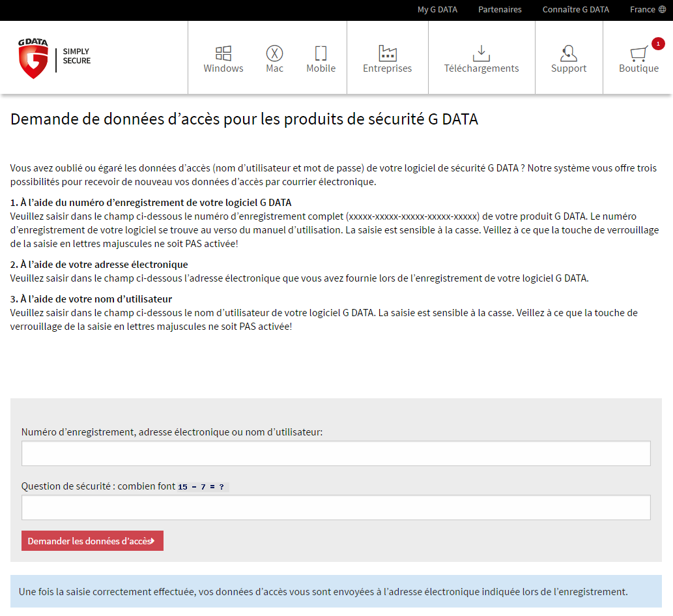673x616 pixels.
Task: Open the Mobile products icon
Action: click(321, 53)
